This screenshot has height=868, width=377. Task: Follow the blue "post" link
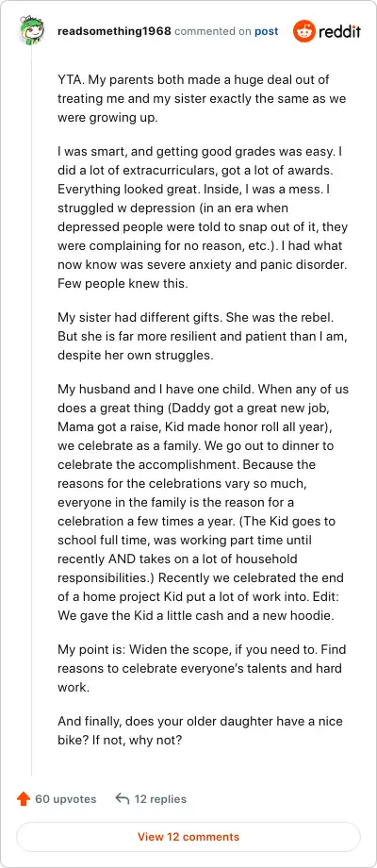267,31
